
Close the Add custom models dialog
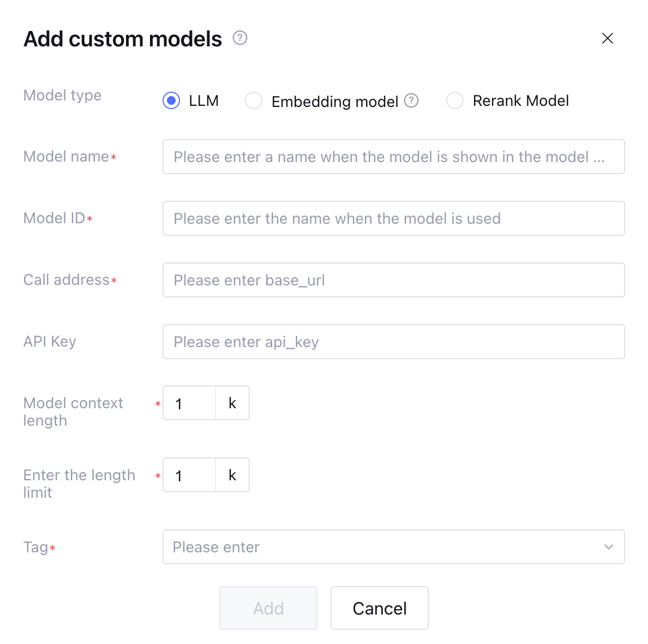pyautogui.click(x=607, y=38)
